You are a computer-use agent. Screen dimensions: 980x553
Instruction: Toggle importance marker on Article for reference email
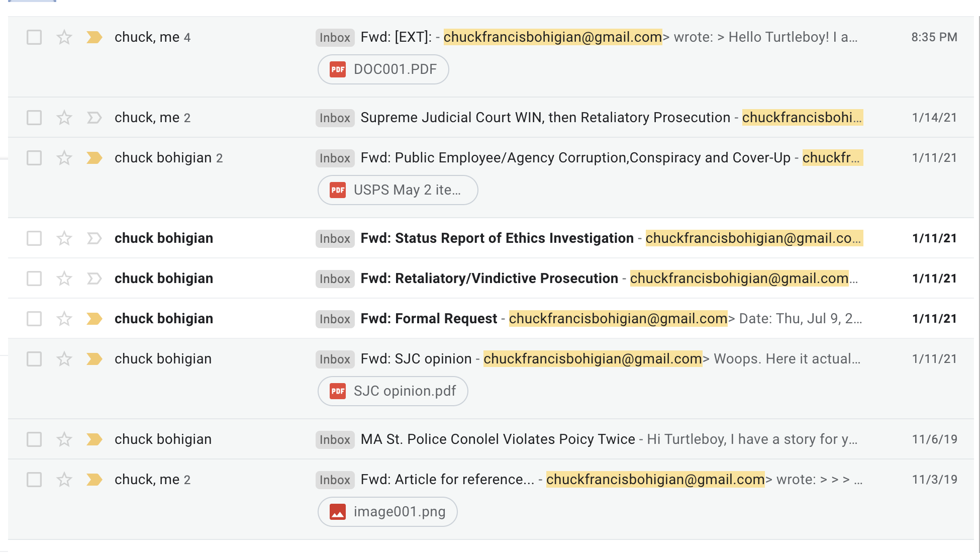click(94, 480)
